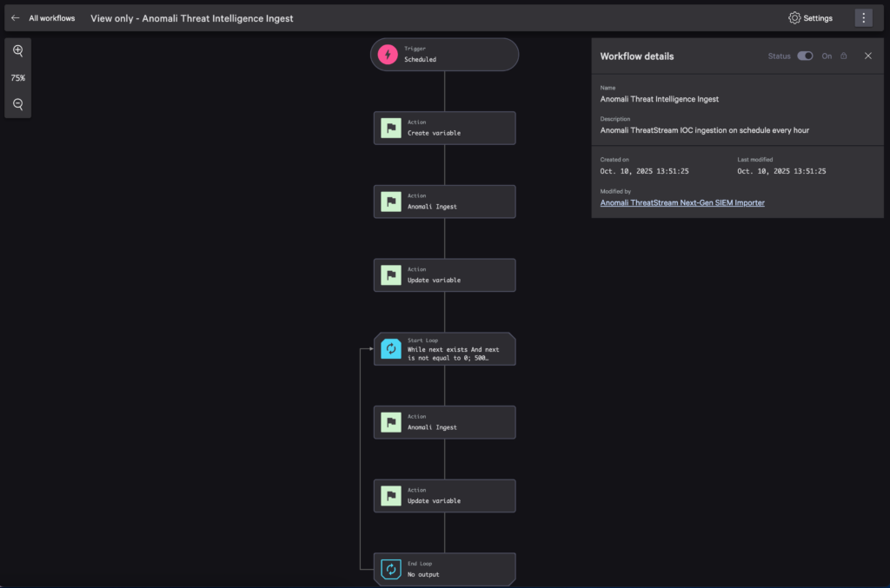Viewport: 890px width, 588px height.
Task: Click the pink lightning Scheduled trigger icon
Action: coord(389,55)
